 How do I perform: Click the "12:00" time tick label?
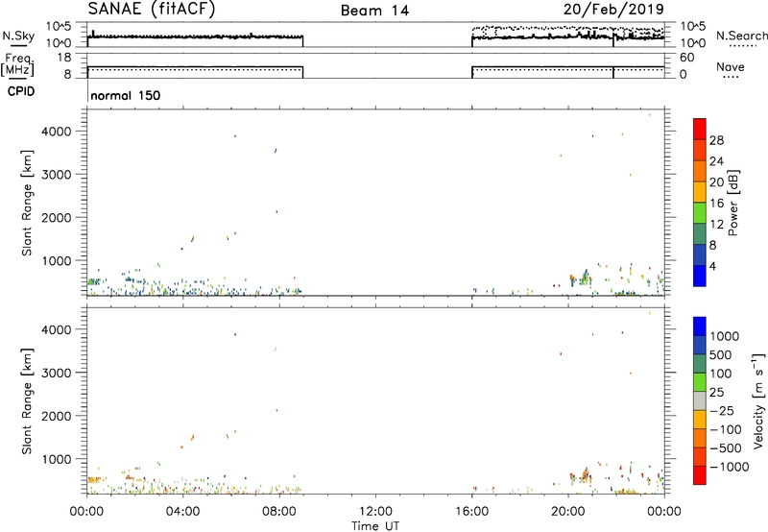point(375,512)
